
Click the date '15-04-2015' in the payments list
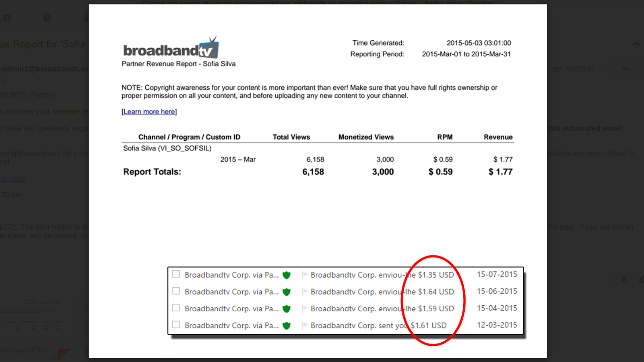point(497,308)
